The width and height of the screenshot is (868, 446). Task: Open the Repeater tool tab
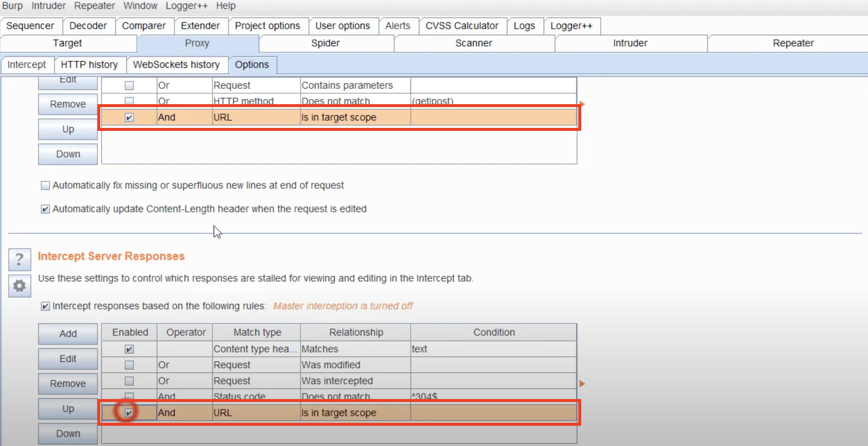tap(793, 43)
